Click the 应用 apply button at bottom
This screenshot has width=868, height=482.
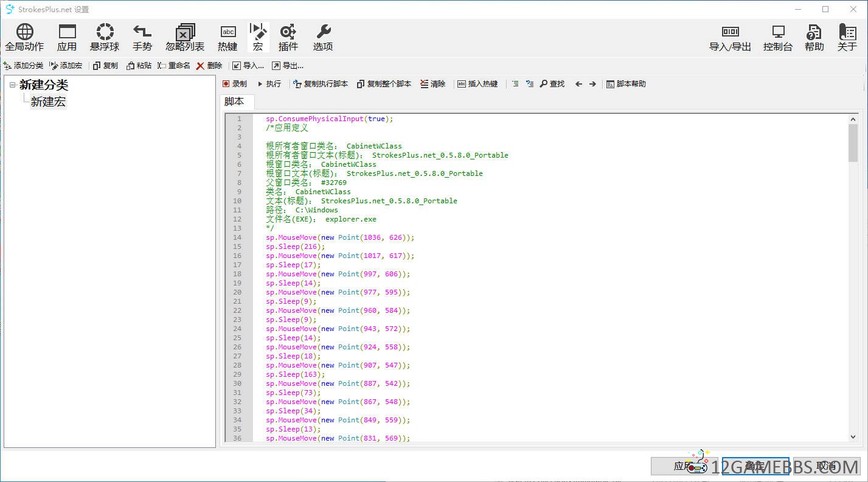(684, 466)
